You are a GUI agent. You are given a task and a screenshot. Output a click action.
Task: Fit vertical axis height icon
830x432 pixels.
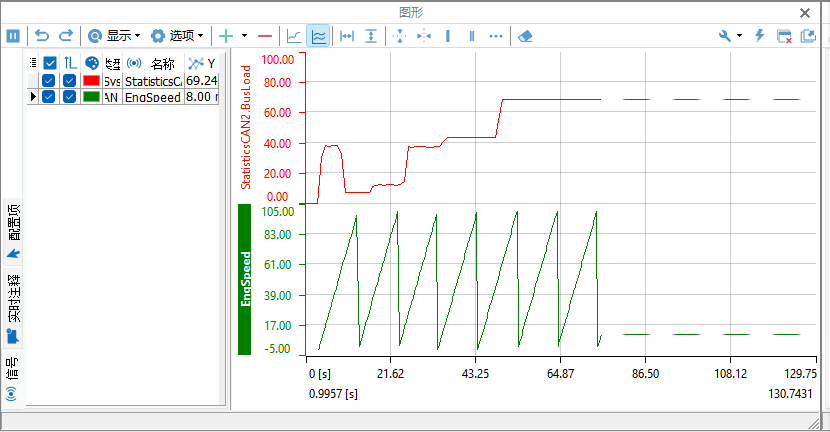point(371,35)
